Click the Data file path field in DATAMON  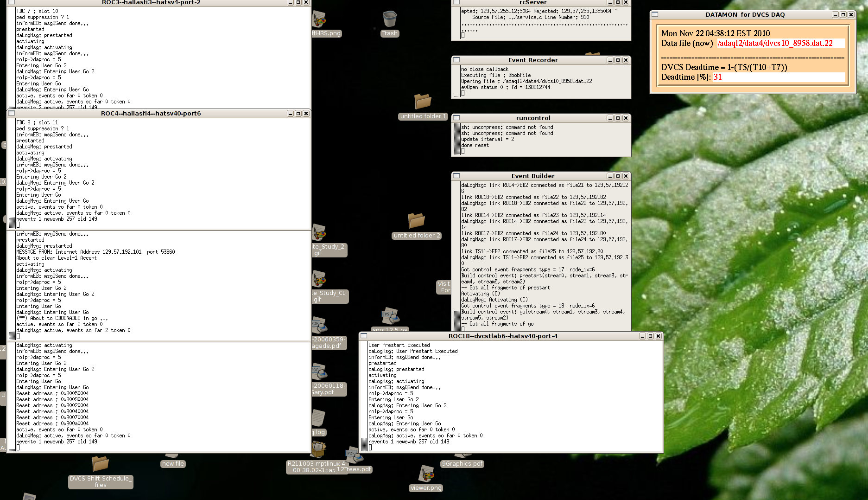click(781, 43)
